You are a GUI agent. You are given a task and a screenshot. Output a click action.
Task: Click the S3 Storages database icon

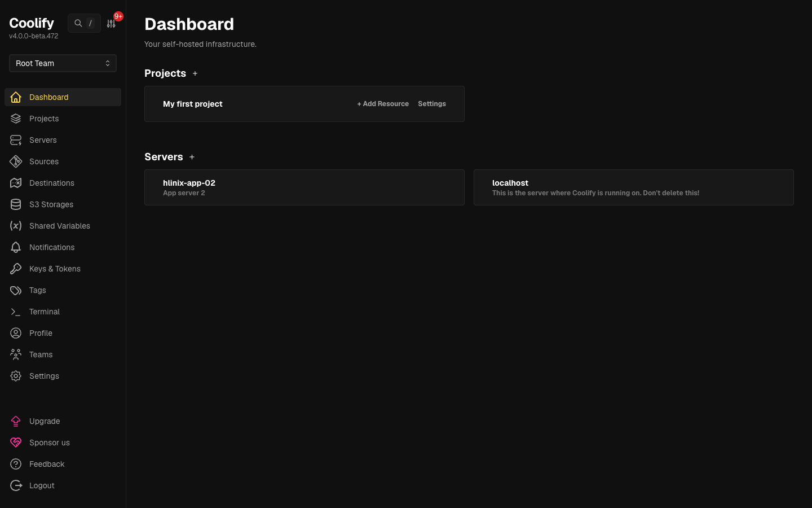[16, 204]
